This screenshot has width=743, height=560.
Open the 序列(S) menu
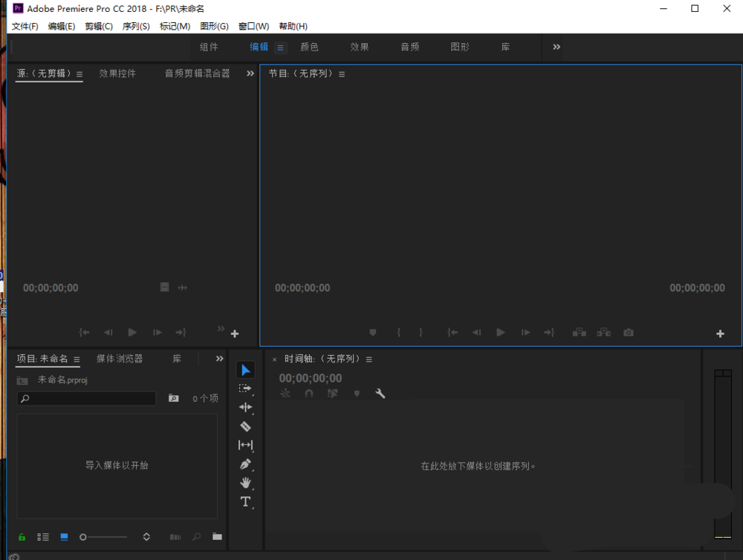click(136, 26)
